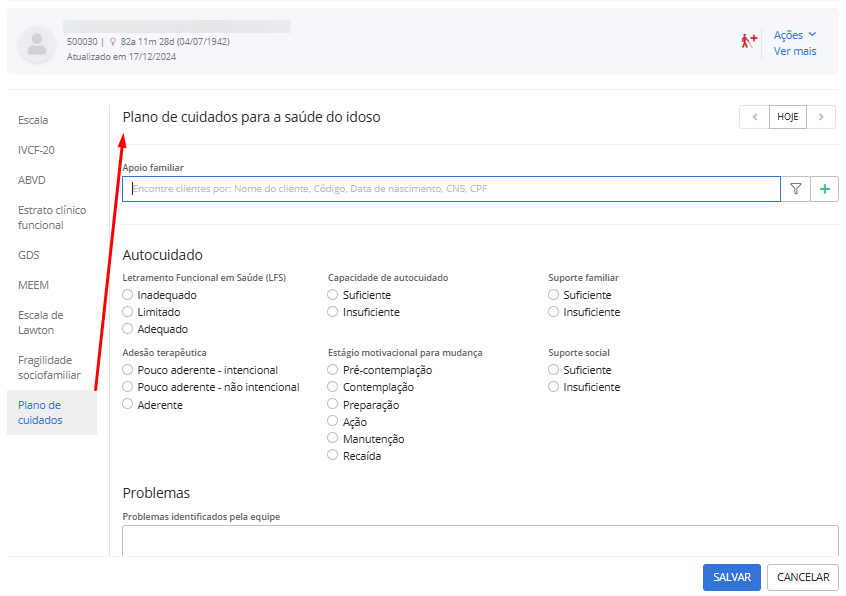
Task: Select Insuficiente under Capacidade de autocuidado
Action: point(332,312)
